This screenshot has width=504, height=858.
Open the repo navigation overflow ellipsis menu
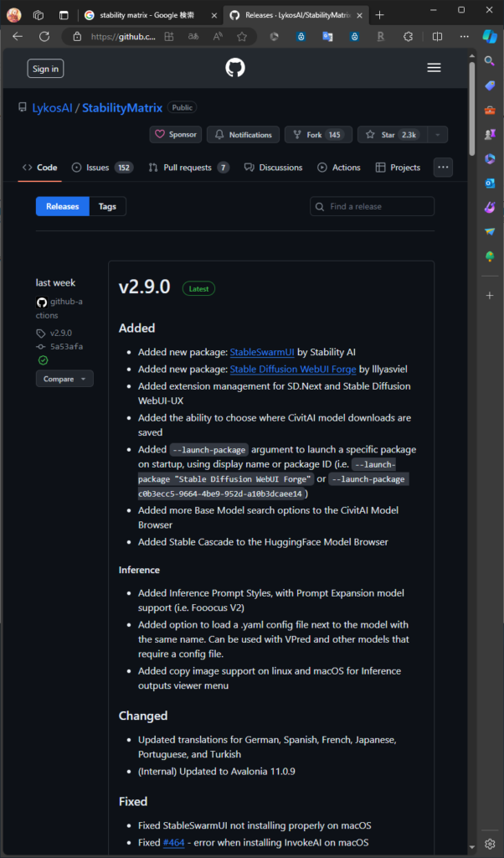[443, 168]
